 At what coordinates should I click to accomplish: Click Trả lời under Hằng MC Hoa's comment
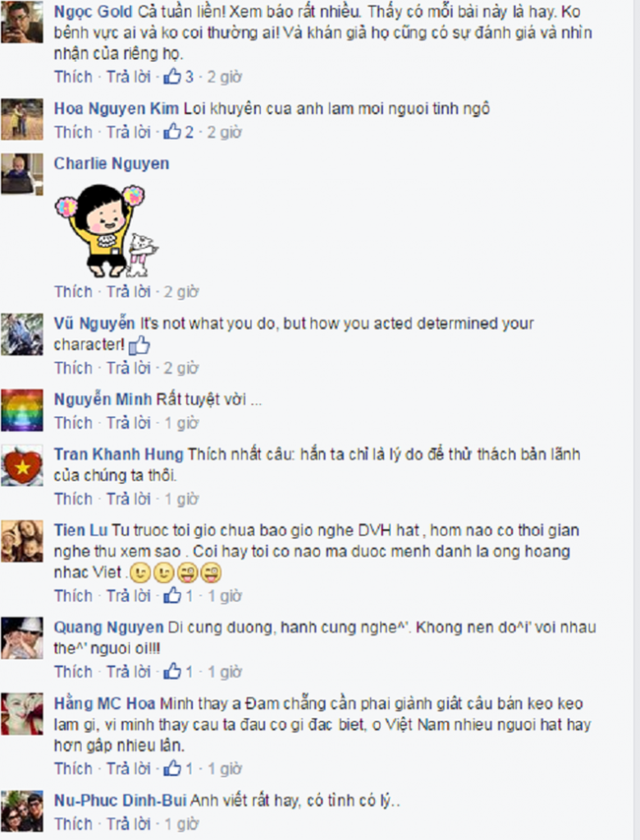[x=129, y=769]
